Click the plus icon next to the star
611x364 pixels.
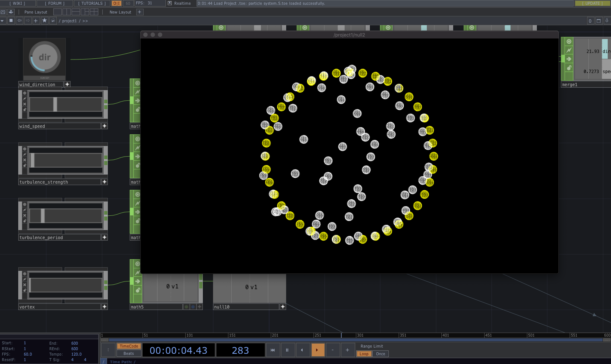tap(36, 21)
